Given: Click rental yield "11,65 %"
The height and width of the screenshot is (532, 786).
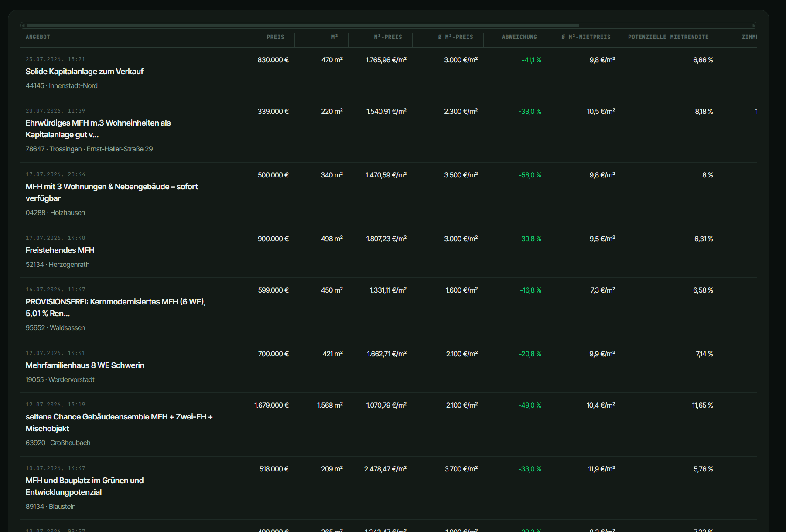Looking at the screenshot, I should click(702, 406).
